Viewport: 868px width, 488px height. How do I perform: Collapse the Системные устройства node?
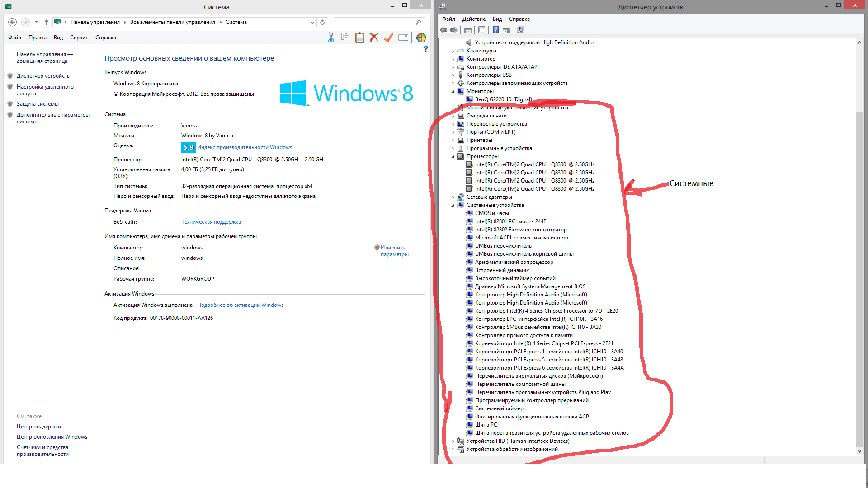[x=453, y=206]
